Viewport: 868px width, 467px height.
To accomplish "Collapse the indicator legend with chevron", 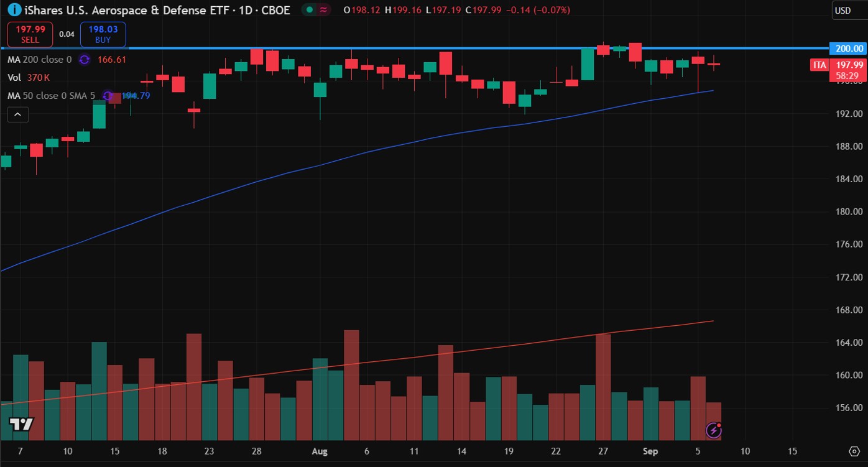I will coord(17,114).
